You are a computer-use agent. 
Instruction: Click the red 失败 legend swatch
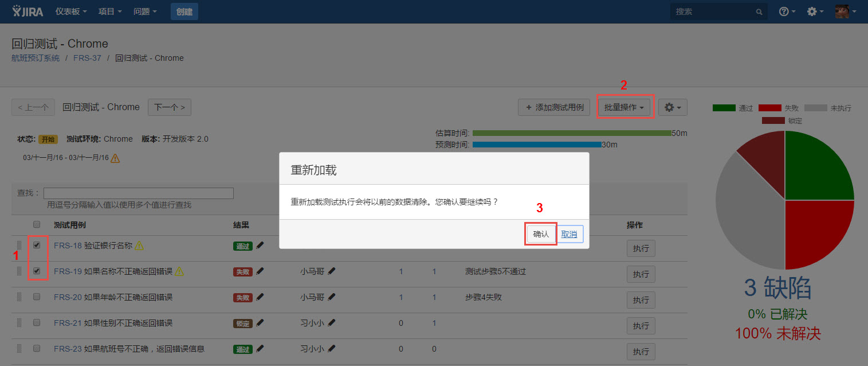click(770, 108)
